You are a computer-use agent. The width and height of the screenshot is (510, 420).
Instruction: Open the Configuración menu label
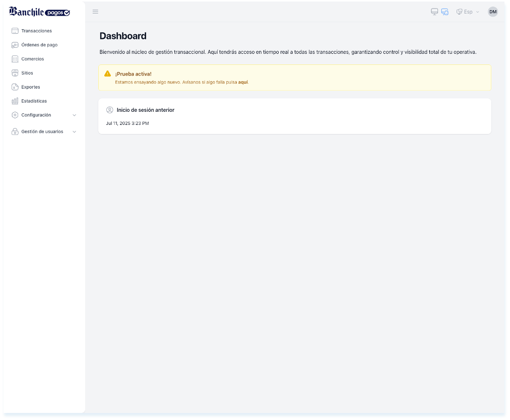pos(36,115)
